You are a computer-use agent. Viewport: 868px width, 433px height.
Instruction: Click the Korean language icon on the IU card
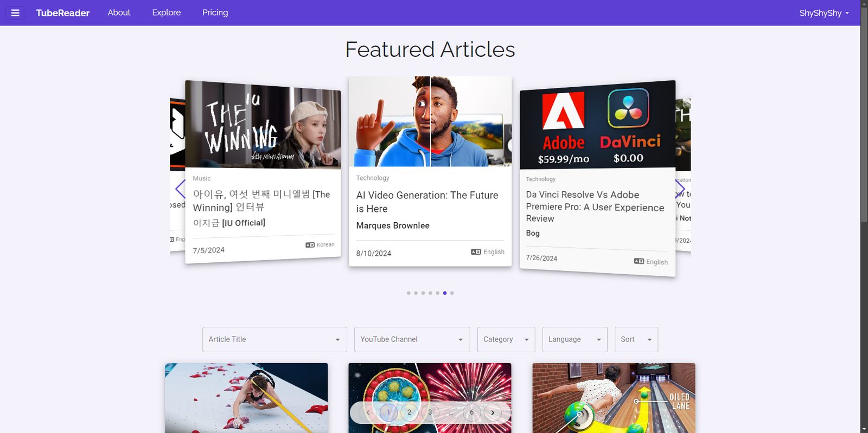[x=310, y=245]
